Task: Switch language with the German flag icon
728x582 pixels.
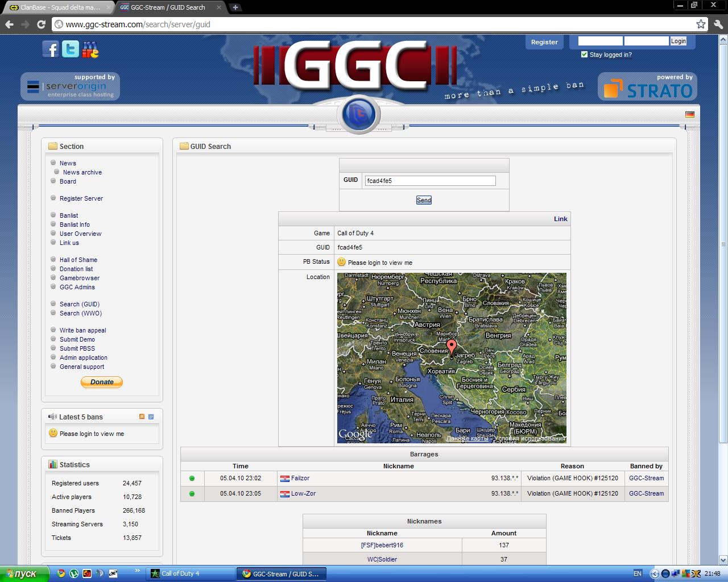Action: pos(690,114)
